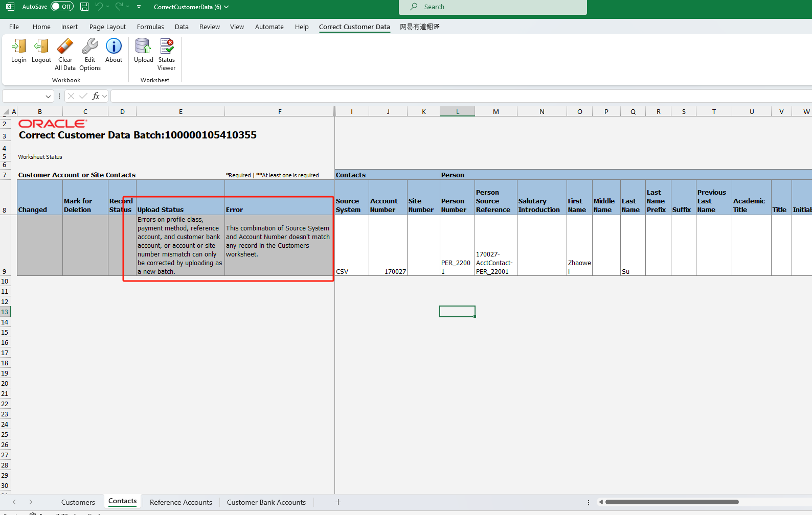Click the Excel app icon
Screen dimensions: 812x515
(x=10, y=7)
